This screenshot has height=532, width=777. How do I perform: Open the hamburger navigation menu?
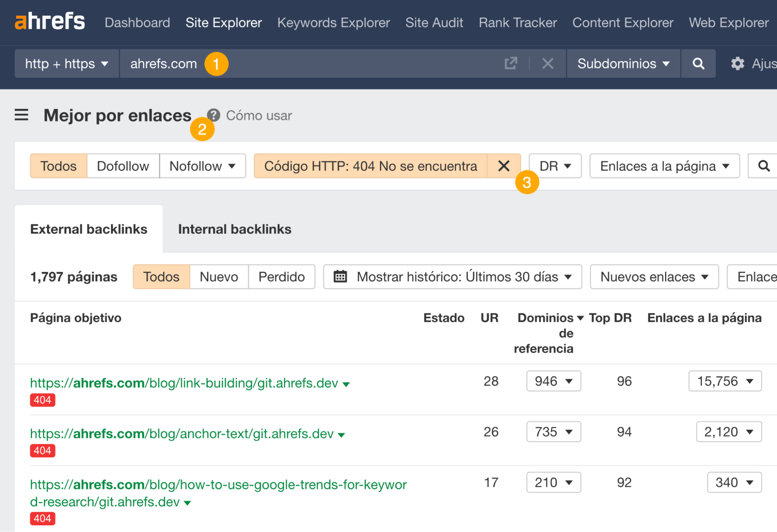(21, 115)
